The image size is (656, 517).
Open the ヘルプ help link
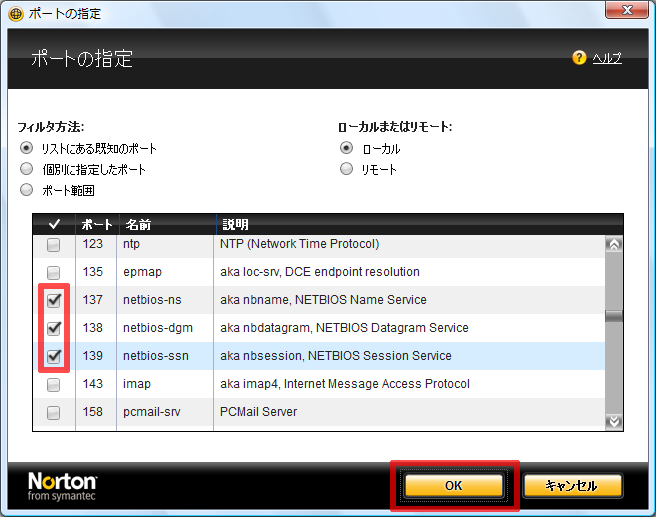[x=607, y=58]
